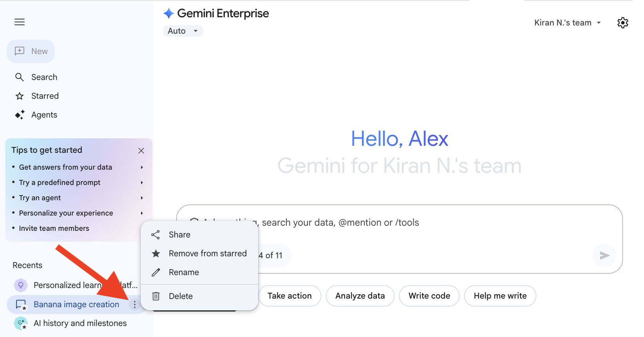Expand the Get answers from your data tip
This screenshot has width=644, height=337.
(78, 167)
